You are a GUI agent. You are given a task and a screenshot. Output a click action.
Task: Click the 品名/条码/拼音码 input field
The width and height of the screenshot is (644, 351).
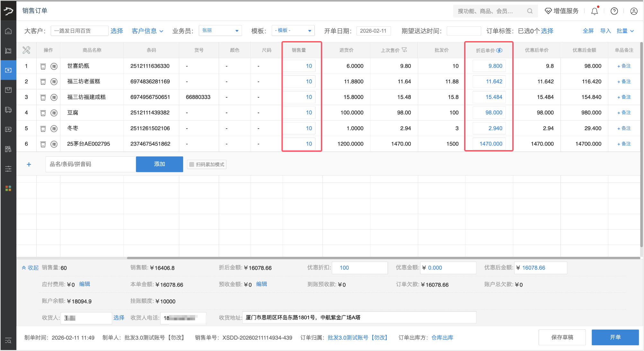(91, 164)
